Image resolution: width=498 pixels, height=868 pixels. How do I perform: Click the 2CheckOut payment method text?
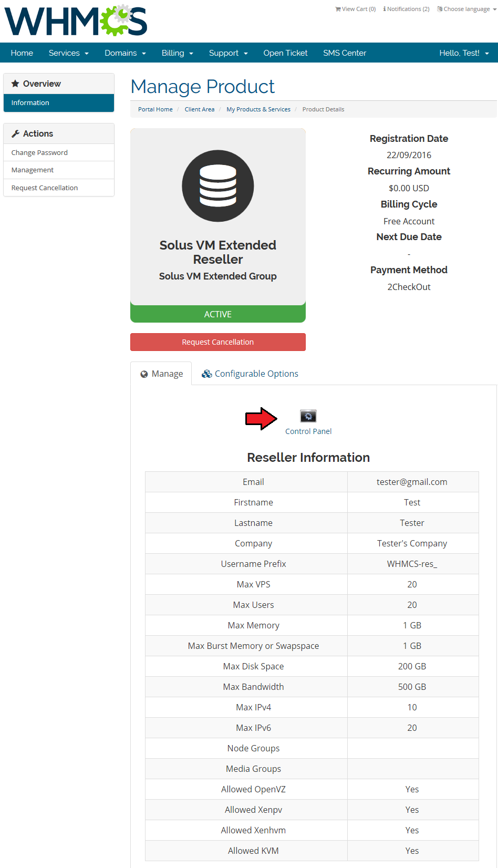(409, 287)
